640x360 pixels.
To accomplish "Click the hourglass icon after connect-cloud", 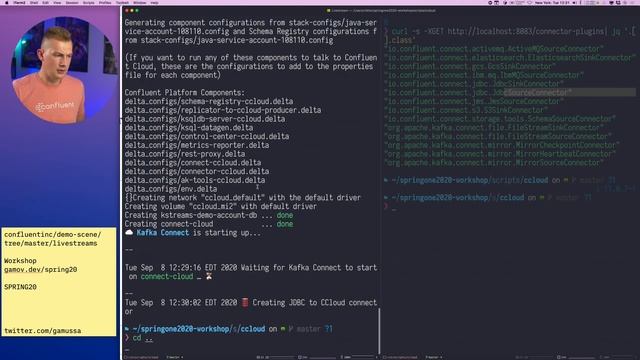I will [x=209, y=276].
